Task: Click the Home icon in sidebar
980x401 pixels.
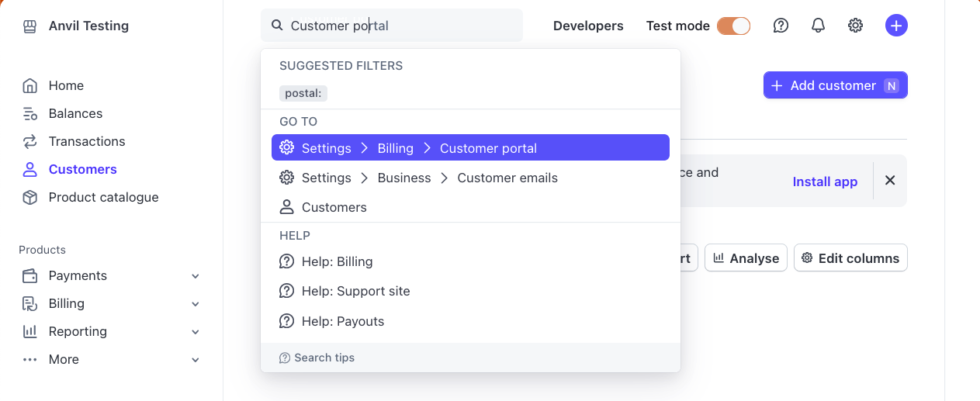Action: (29, 85)
